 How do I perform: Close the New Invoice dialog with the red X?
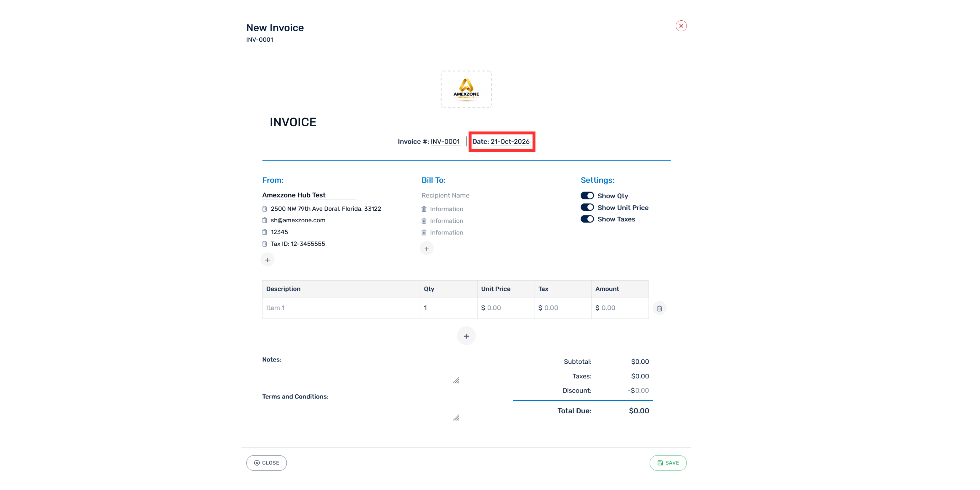(681, 26)
